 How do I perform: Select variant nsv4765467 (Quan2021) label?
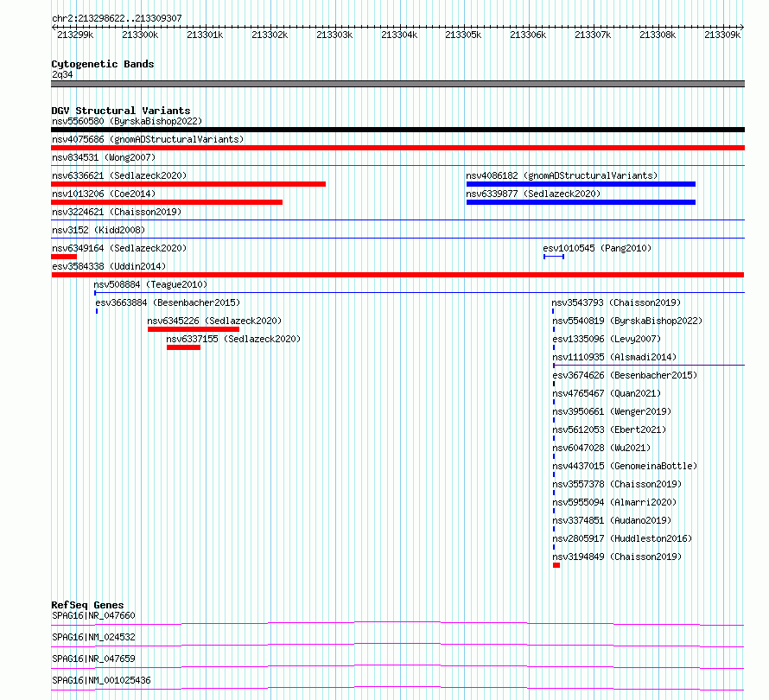coord(607,393)
